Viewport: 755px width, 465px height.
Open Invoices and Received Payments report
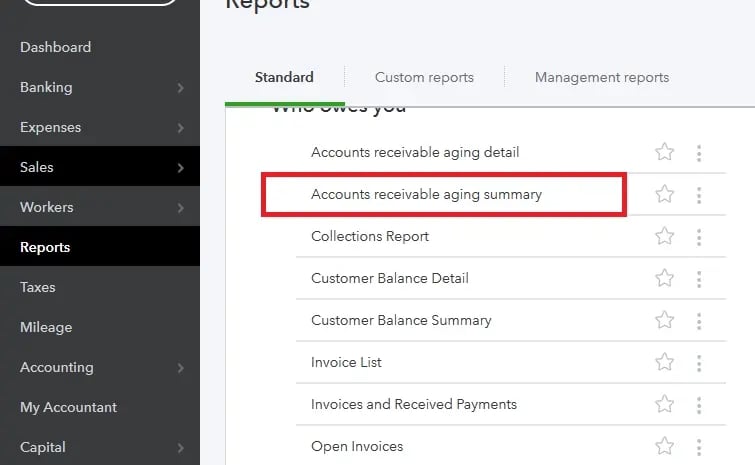click(x=414, y=404)
